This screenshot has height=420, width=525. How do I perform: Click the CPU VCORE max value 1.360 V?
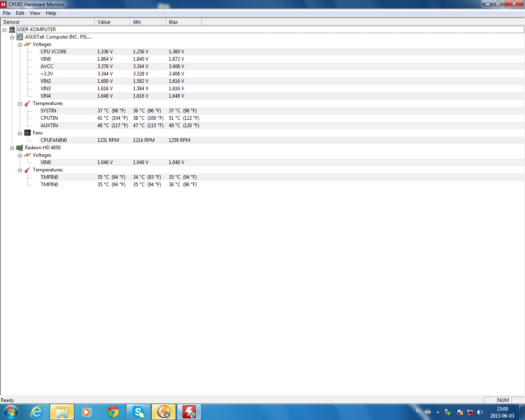click(x=176, y=52)
